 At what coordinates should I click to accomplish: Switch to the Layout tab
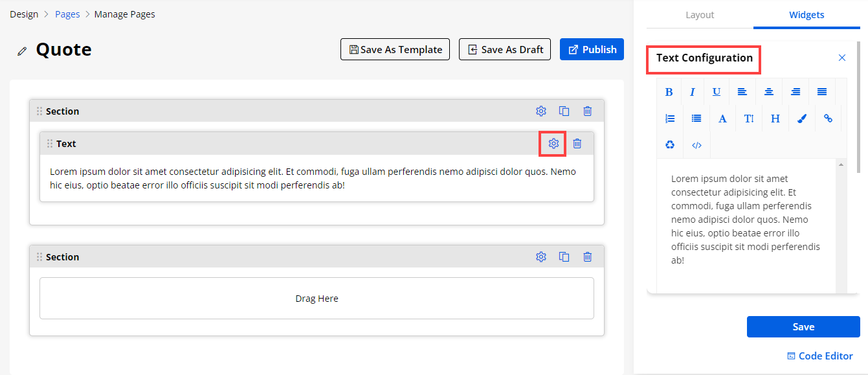tap(700, 15)
